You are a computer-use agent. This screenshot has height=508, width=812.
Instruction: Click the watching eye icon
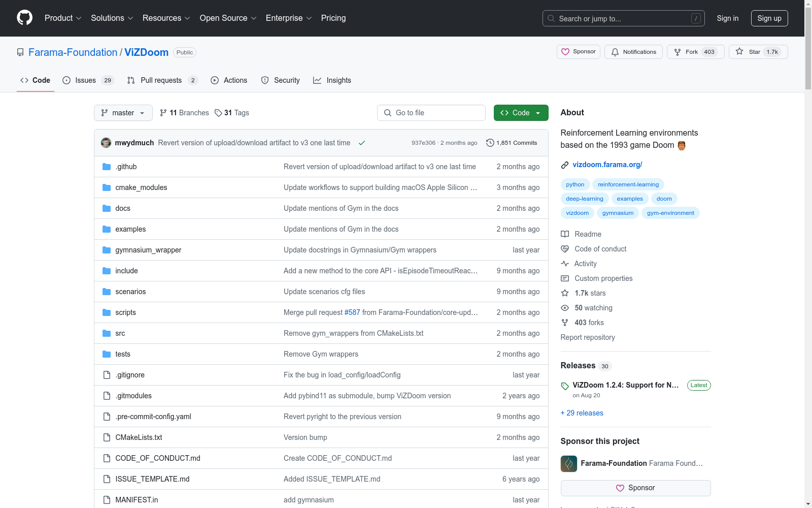tap(565, 308)
